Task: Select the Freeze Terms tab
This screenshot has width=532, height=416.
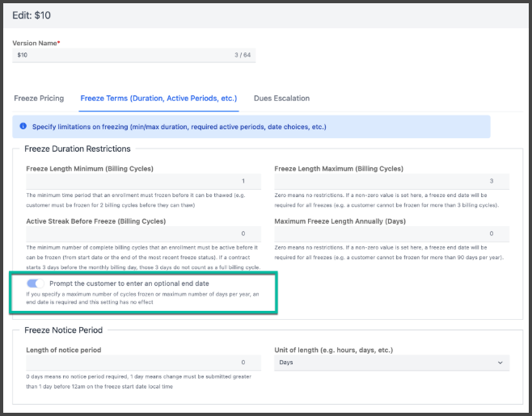Action: tap(158, 99)
